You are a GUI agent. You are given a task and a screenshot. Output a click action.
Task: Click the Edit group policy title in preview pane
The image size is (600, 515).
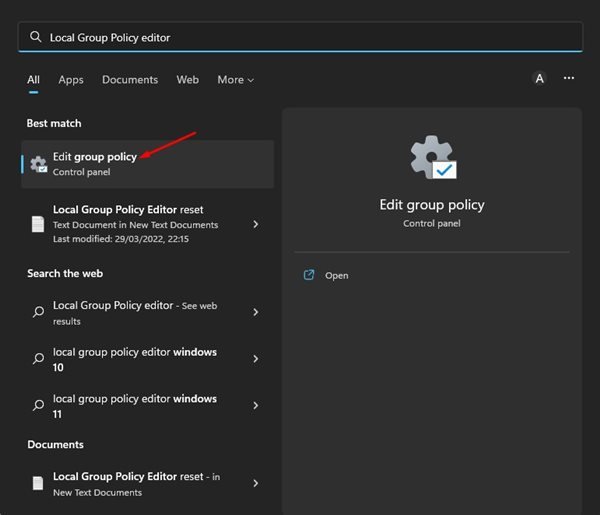point(432,205)
